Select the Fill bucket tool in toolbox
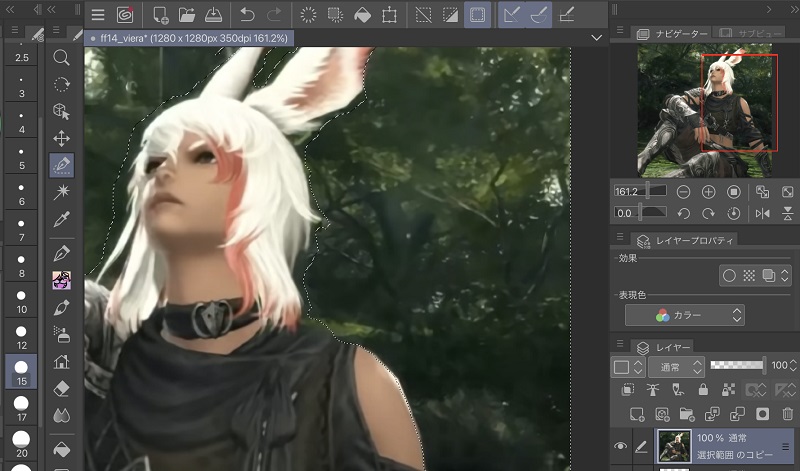 click(61, 449)
